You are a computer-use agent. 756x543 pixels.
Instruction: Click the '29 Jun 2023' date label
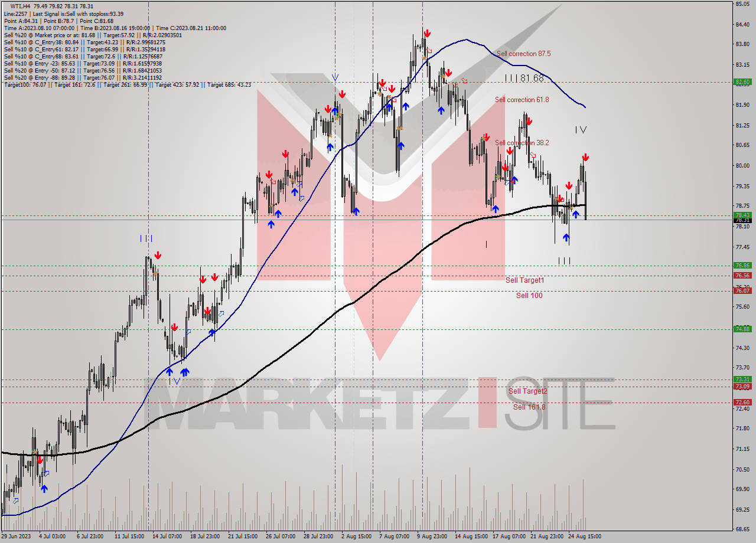[16, 537]
